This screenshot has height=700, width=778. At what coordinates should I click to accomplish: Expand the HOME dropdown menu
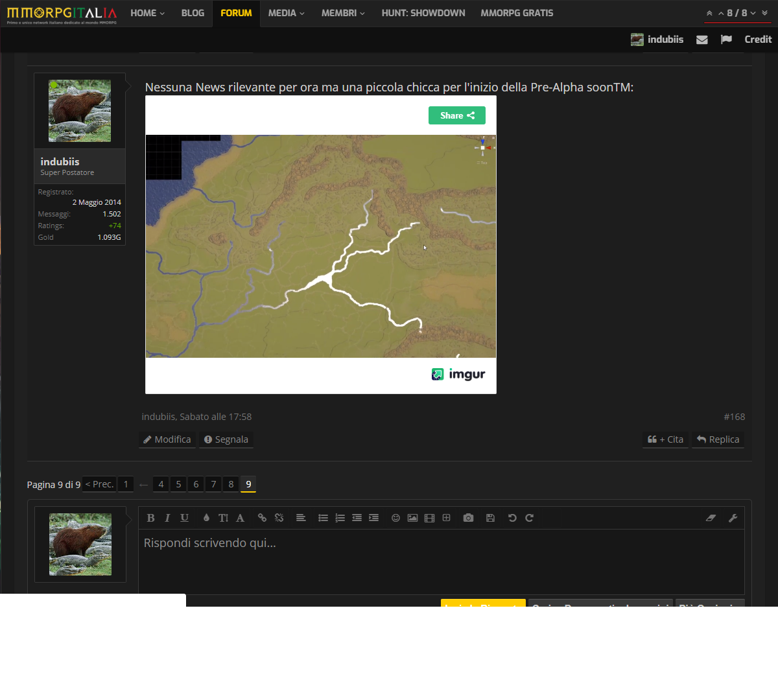tap(147, 13)
